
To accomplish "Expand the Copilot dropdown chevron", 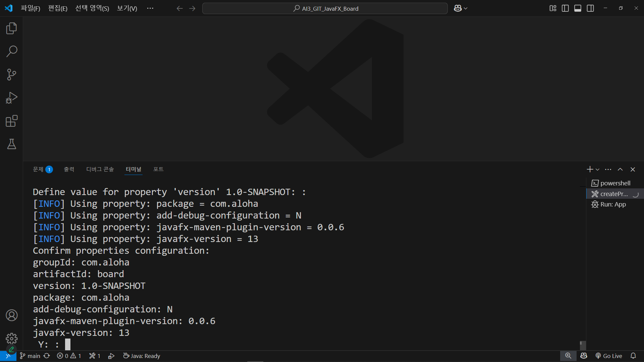I will [466, 8].
